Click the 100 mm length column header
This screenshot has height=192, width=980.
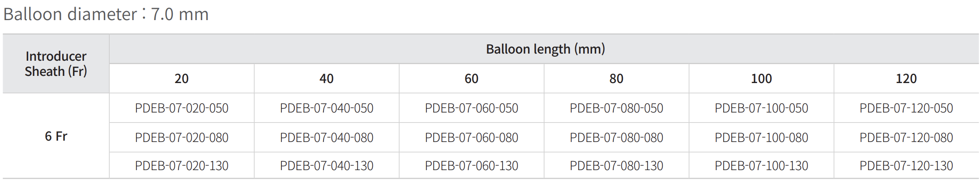click(x=761, y=79)
